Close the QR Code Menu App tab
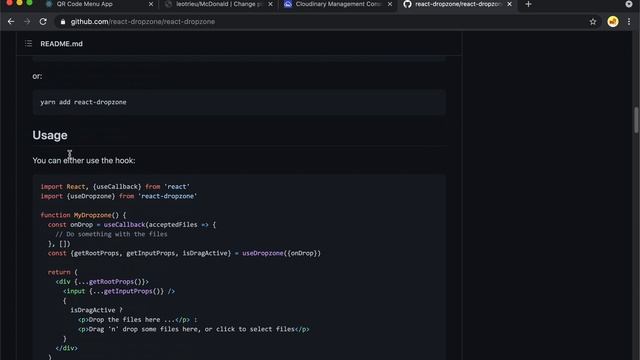The width and height of the screenshot is (640, 360). pyautogui.click(x=151, y=4)
